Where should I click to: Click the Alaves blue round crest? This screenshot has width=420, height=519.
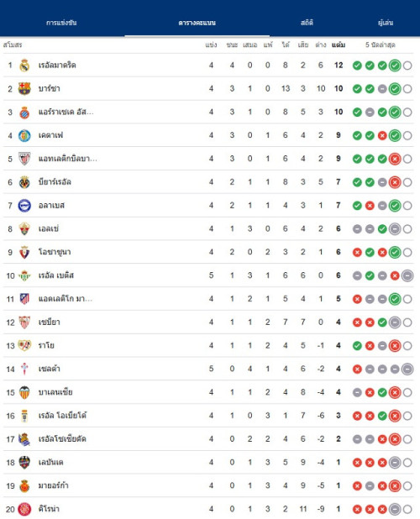24,206
